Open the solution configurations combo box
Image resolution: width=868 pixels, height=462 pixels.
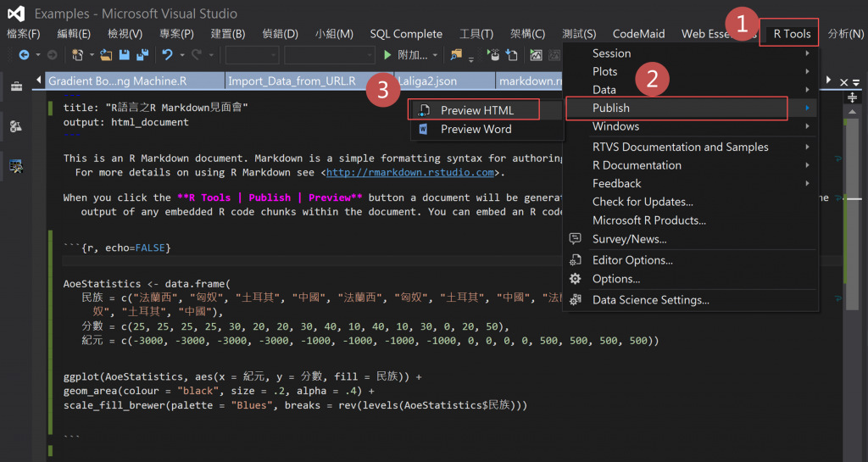coord(252,55)
